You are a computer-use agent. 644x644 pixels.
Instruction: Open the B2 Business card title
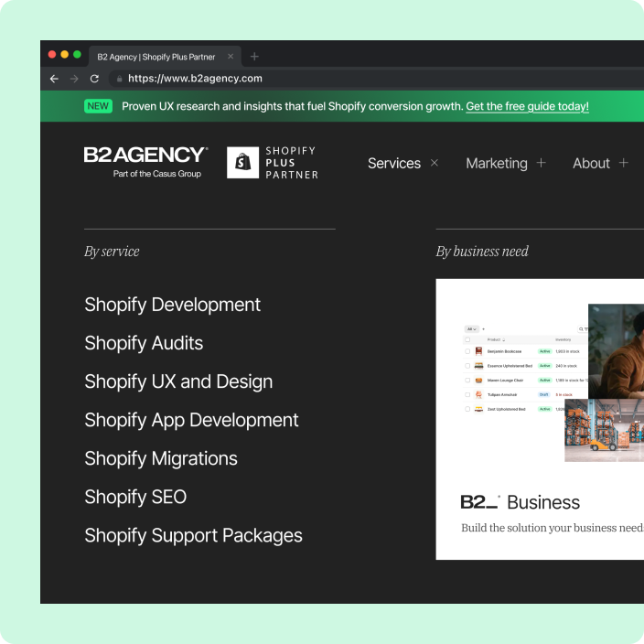521,502
